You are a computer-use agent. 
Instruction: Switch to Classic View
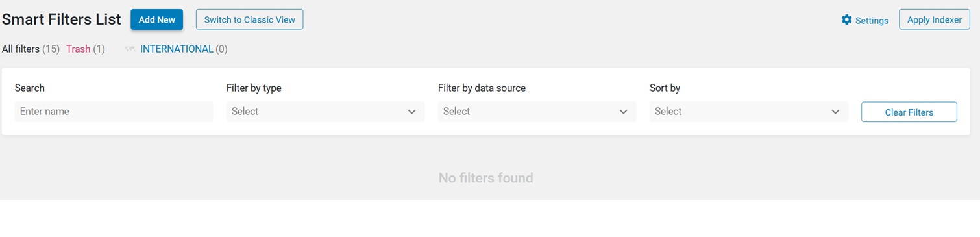249,19
